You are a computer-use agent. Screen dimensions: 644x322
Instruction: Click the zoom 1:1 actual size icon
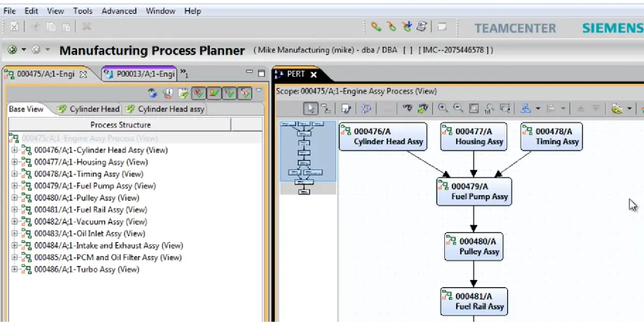pyautogui.click(x=489, y=108)
